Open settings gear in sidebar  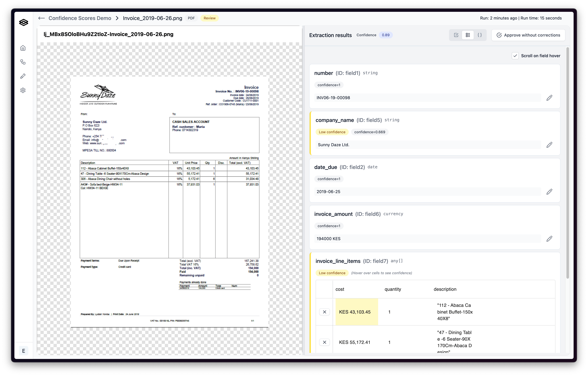[23, 90]
